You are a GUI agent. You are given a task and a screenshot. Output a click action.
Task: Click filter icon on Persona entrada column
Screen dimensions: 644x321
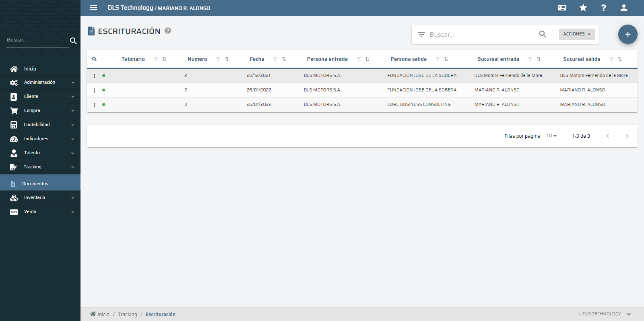pos(359,59)
